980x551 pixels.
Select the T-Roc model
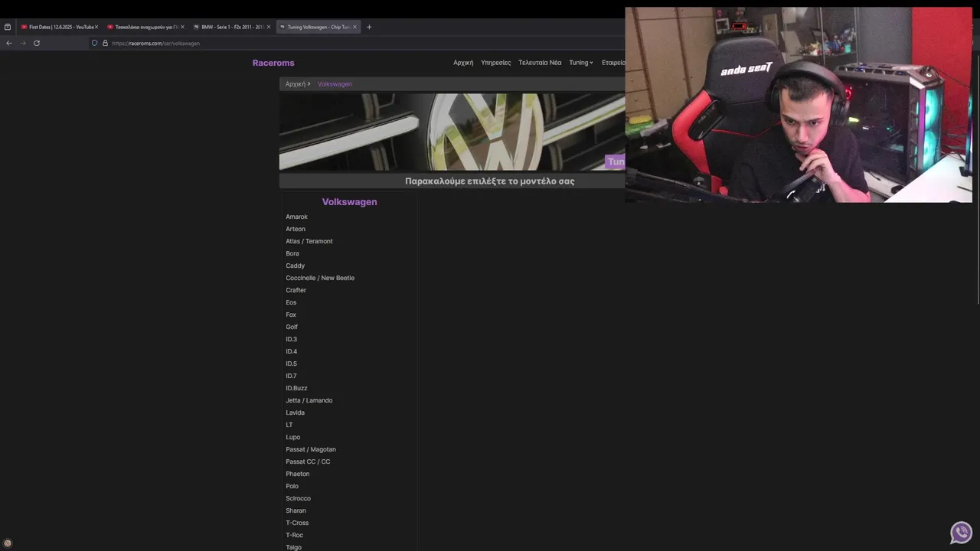coord(294,535)
